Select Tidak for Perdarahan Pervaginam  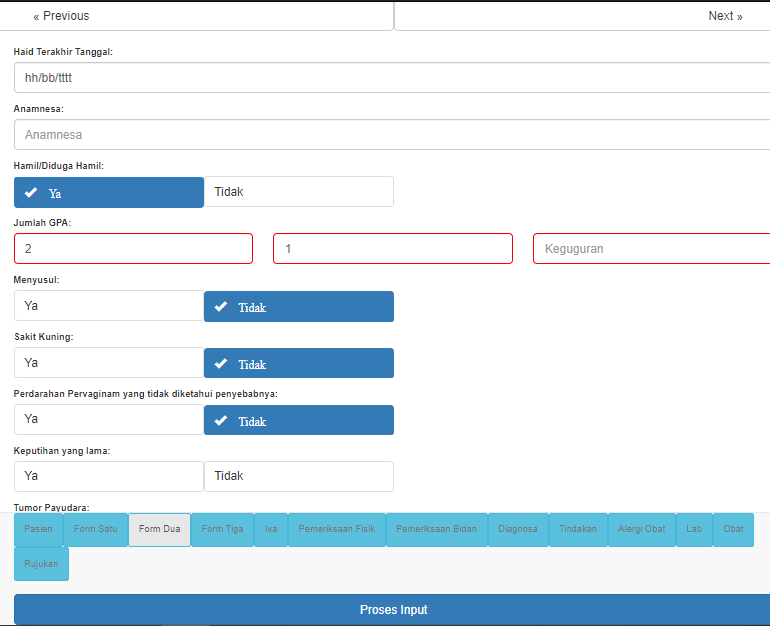point(299,420)
